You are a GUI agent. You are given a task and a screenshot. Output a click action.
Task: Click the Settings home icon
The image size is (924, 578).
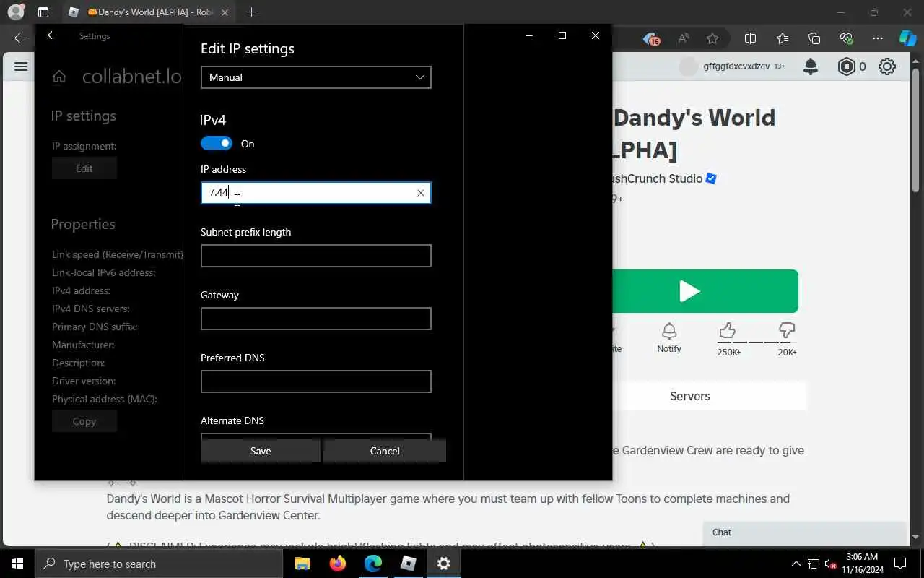pos(59,77)
